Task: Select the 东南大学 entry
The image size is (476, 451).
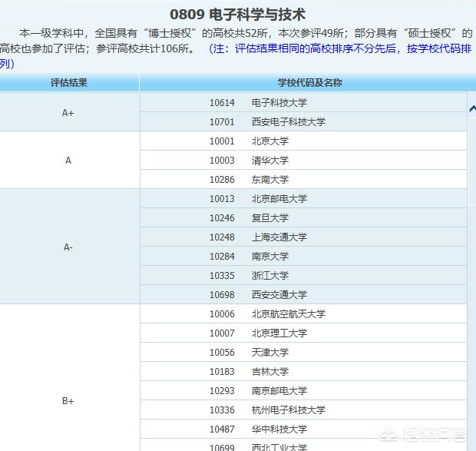Action: point(269,180)
